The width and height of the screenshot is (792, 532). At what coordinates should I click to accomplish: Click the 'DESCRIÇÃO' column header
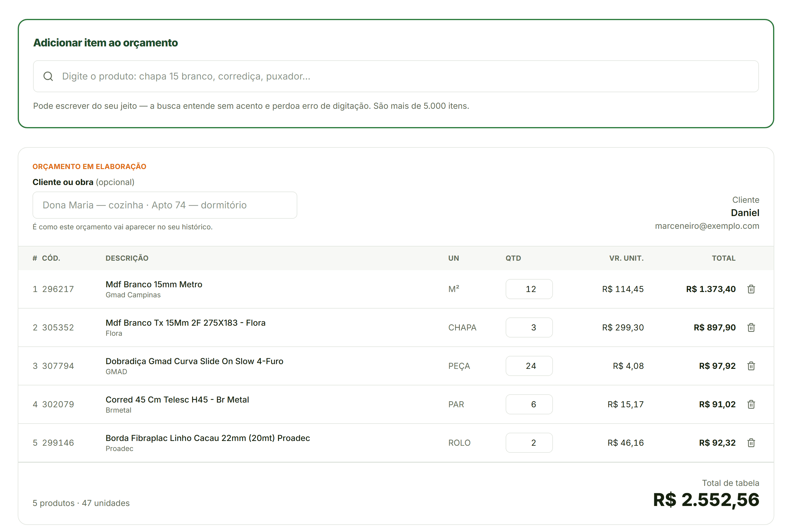127,258
